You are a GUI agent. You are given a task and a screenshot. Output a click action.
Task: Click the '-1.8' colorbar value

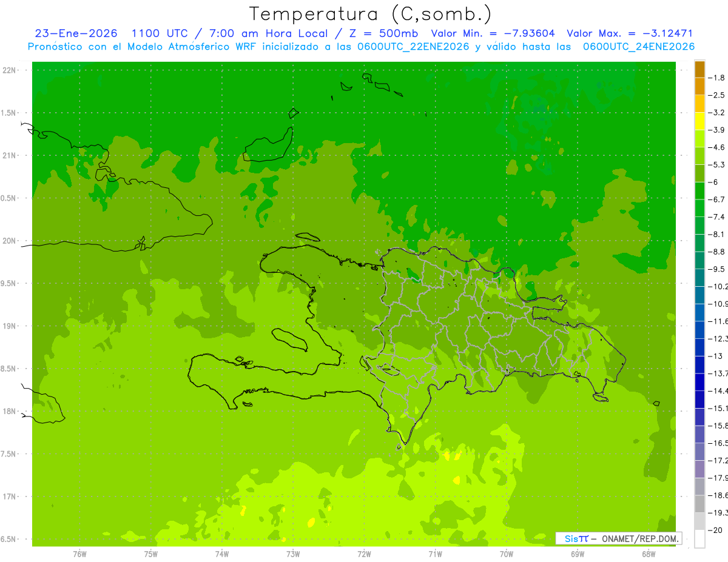pos(716,78)
